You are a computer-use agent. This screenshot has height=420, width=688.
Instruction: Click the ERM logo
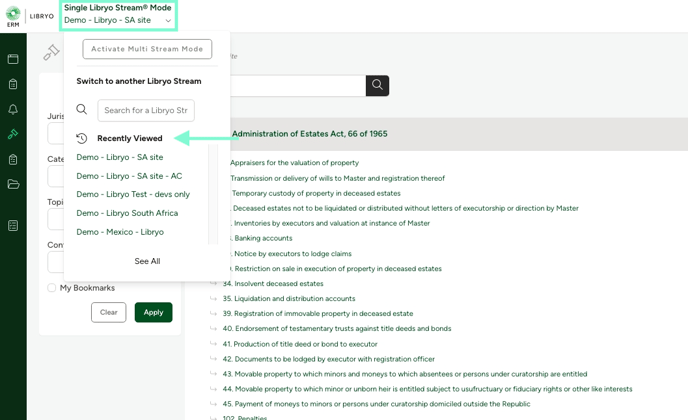coord(13,17)
